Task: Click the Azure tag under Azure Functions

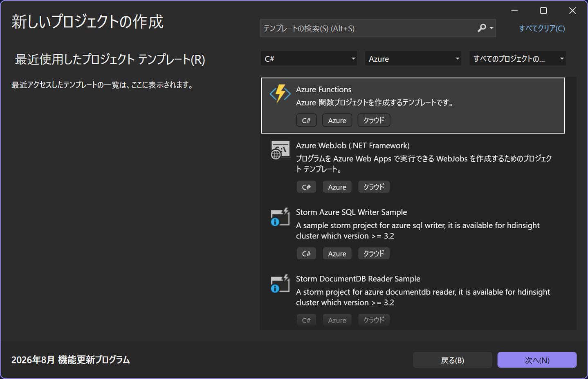Action: pyautogui.click(x=337, y=120)
